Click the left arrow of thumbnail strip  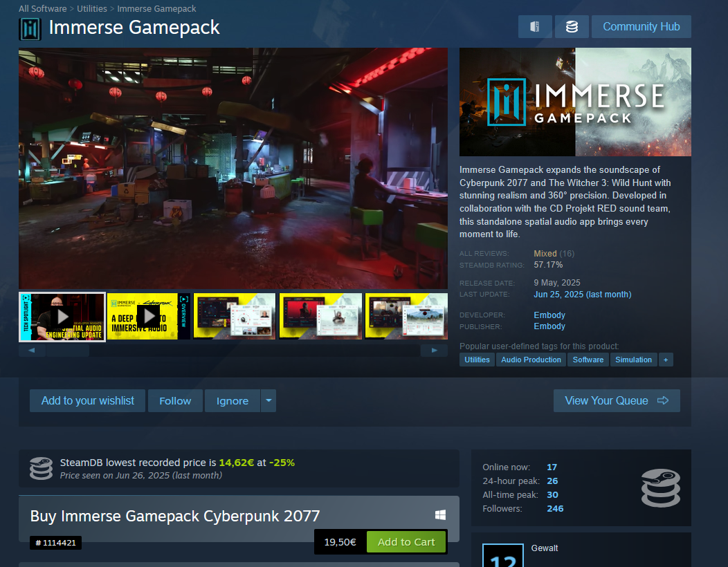pyautogui.click(x=32, y=351)
